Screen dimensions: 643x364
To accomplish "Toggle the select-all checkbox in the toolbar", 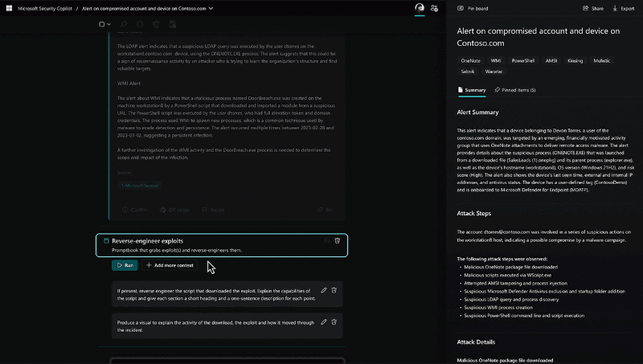I will point(102,24).
